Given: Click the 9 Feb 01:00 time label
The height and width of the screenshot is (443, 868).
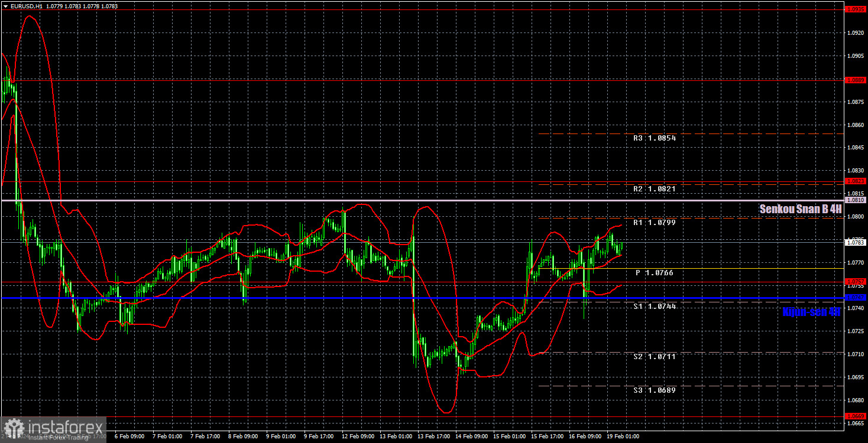Looking at the screenshot, I should click(281, 437).
